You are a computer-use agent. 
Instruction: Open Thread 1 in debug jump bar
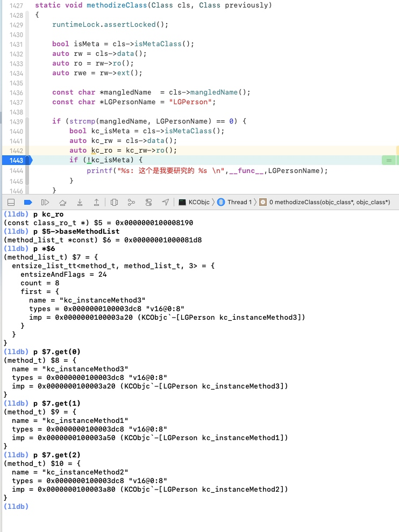tap(234, 202)
